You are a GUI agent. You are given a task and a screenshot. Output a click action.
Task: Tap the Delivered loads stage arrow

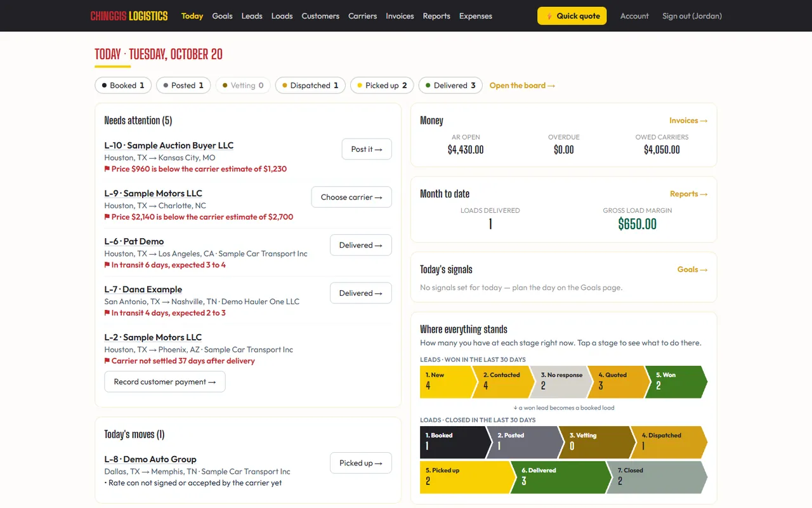point(561,477)
